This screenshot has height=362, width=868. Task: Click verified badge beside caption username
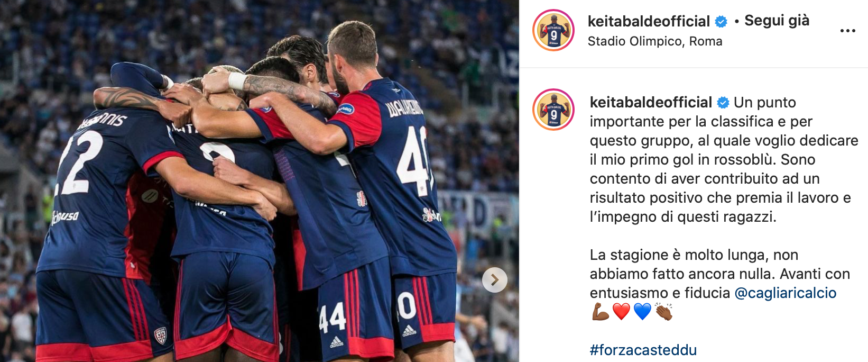pos(723,103)
